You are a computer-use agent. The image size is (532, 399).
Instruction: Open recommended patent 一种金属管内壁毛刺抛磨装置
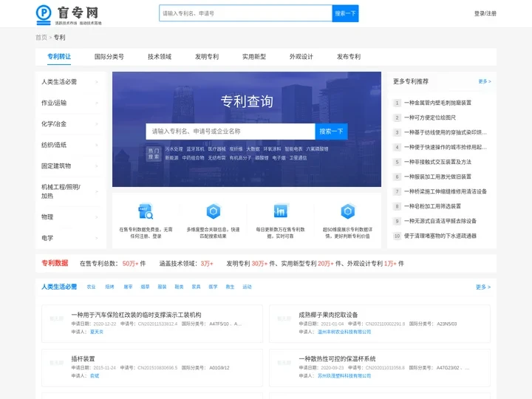click(x=437, y=103)
